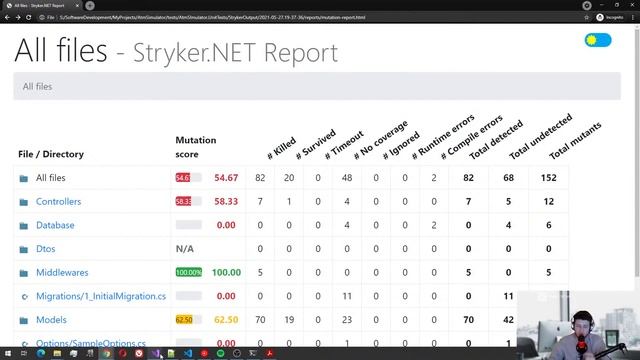
Task: Click the folder icon beside All files row
Action: tap(24, 178)
